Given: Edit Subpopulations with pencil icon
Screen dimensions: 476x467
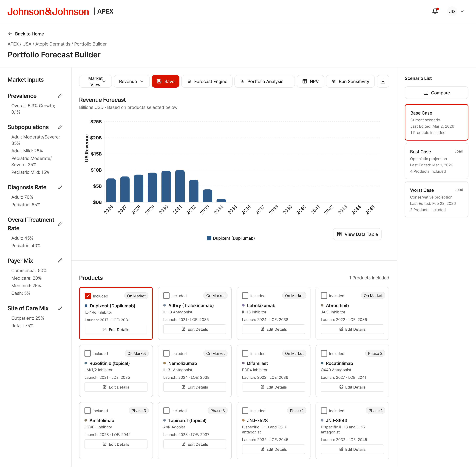Looking at the screenshot, I should (60, 127).
